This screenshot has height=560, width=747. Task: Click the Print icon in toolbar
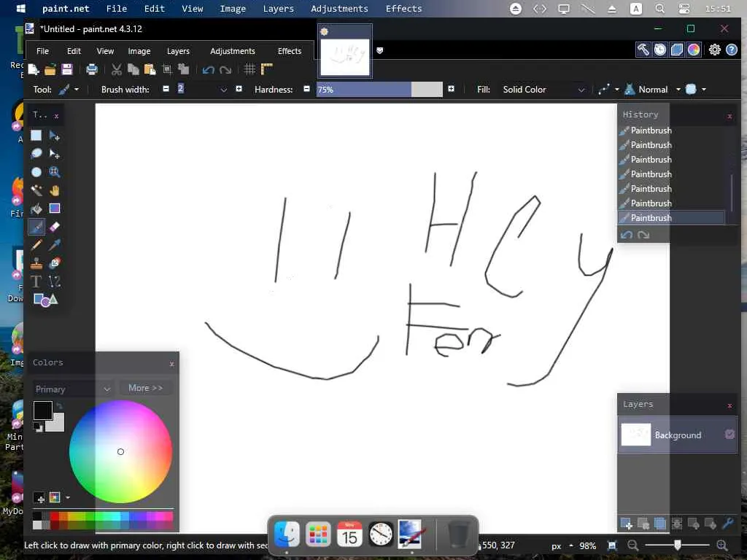[91, 69]
